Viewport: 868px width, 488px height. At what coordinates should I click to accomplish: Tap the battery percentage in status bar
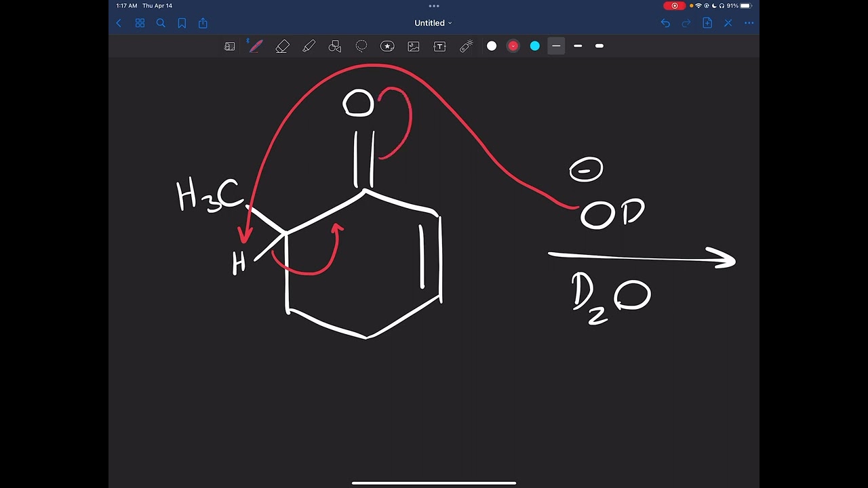(x=732, y=5)
